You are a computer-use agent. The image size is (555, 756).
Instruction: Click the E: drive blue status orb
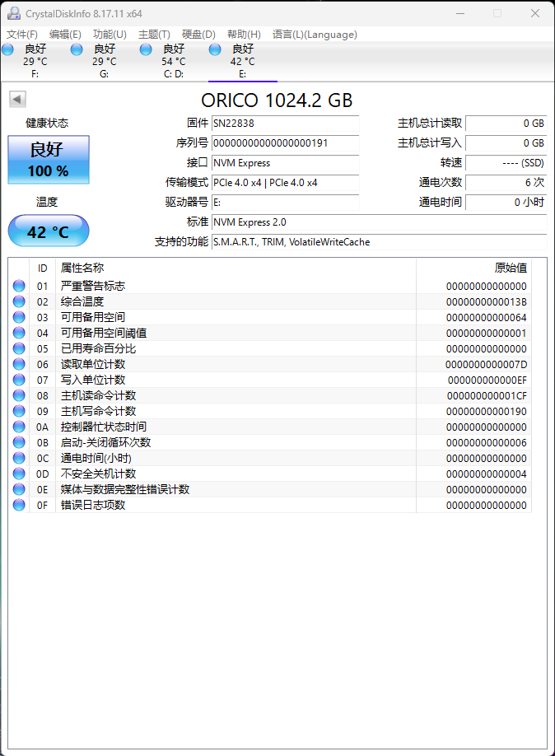(215, 49)
